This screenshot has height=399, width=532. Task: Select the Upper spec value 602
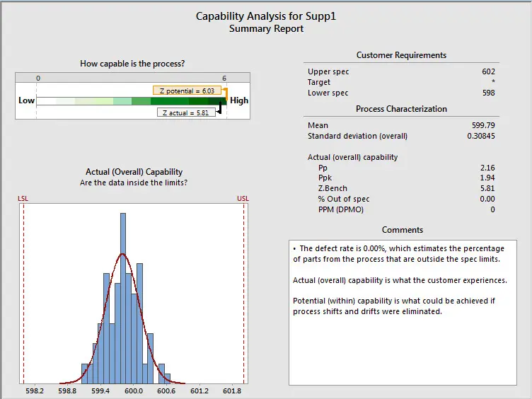[488, 71]
